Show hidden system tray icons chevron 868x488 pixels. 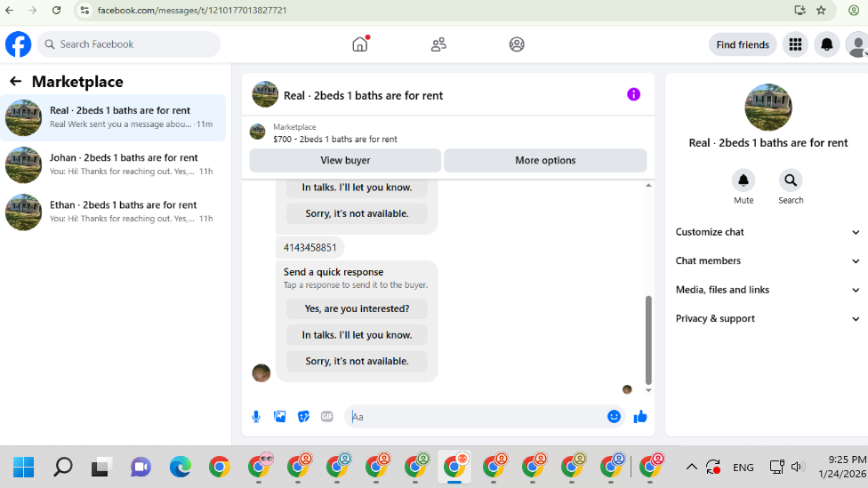pos(691,467)
